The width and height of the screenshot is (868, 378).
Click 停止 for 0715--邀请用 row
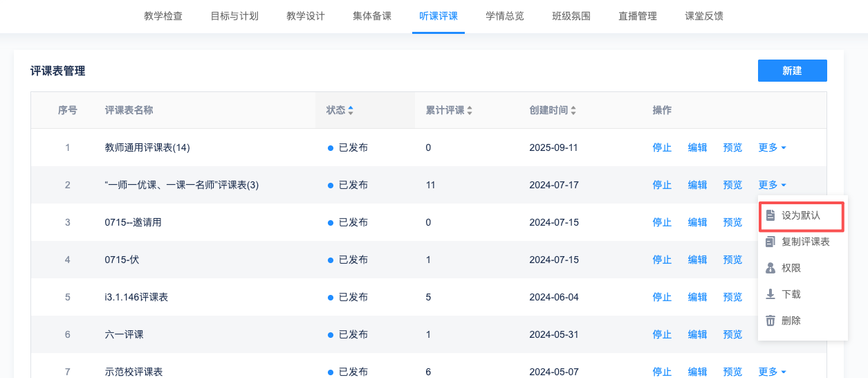662,222
